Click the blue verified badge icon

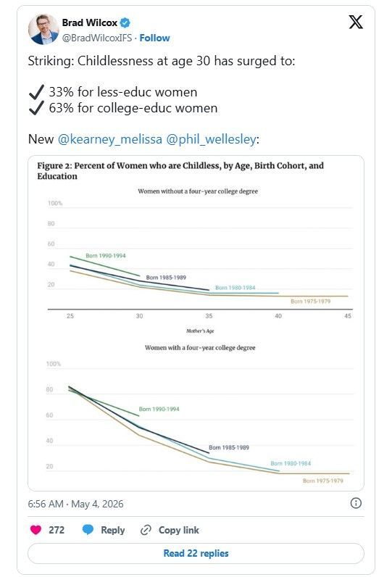point(125,22)
